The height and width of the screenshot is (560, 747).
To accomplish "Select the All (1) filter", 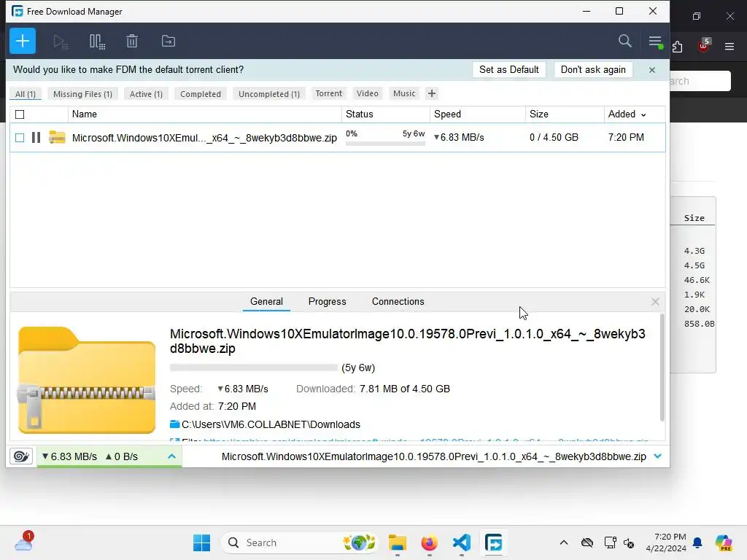I will (x=26, y=94).
